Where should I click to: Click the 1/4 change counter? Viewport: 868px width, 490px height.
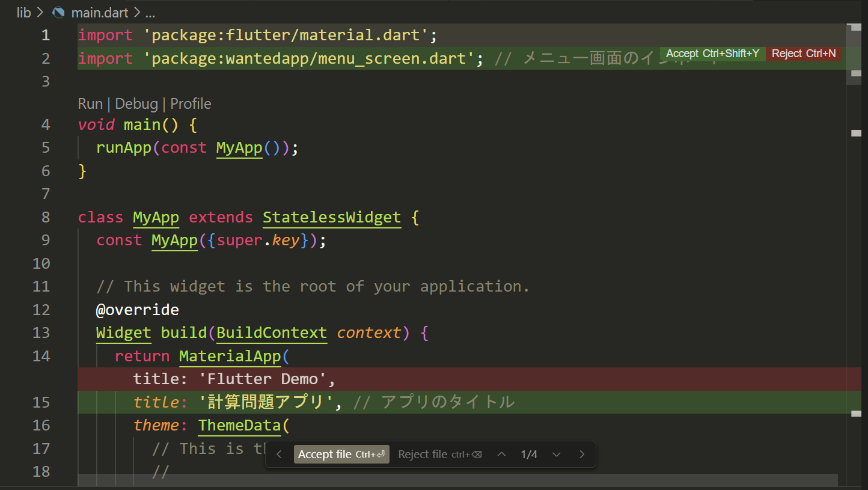(x=529, y=455)
